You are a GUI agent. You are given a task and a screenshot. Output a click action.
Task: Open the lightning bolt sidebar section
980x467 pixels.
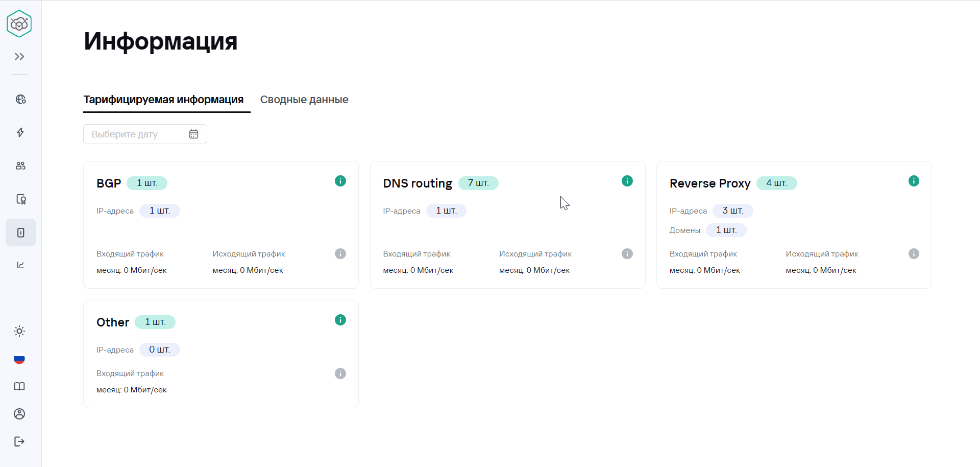point(20,132)
